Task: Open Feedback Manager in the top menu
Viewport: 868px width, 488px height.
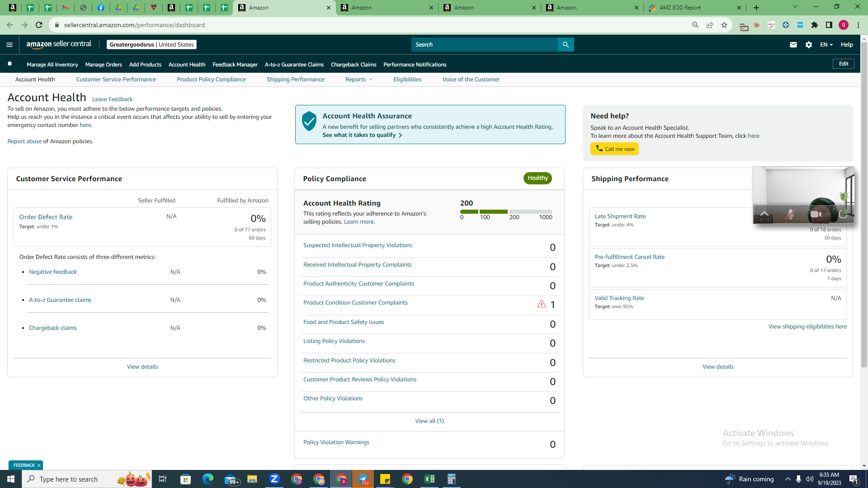Action: 235,65
